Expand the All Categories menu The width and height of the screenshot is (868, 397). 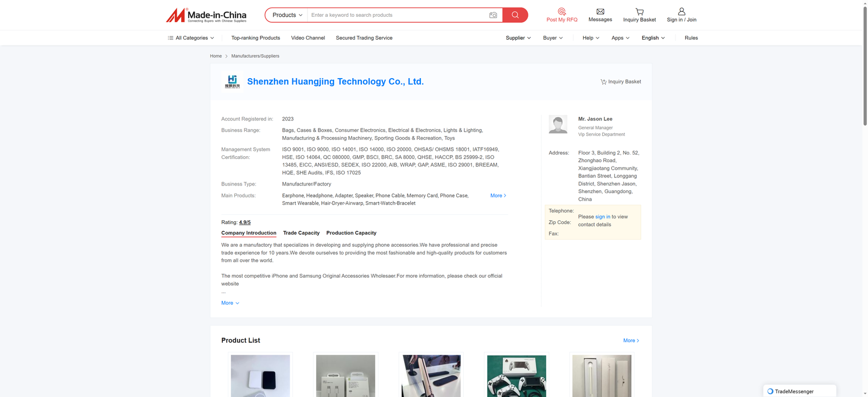click(x=191, y=38)
